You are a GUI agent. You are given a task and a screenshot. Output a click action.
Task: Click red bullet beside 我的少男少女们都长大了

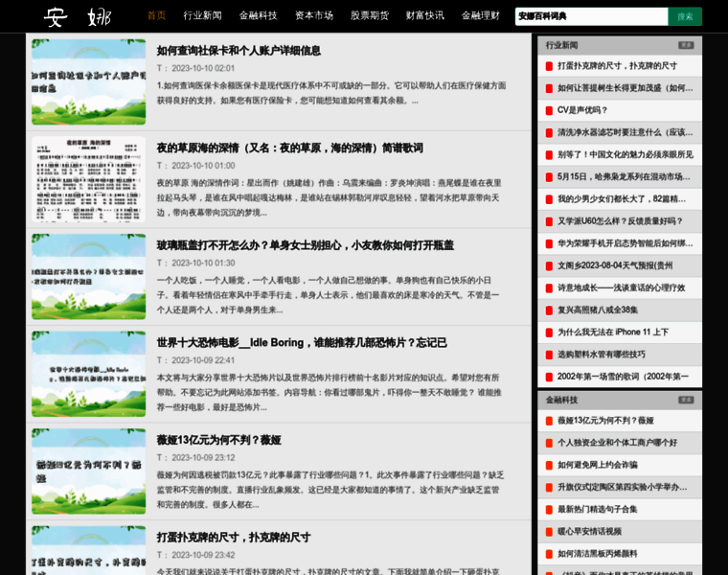coord(549,199)
